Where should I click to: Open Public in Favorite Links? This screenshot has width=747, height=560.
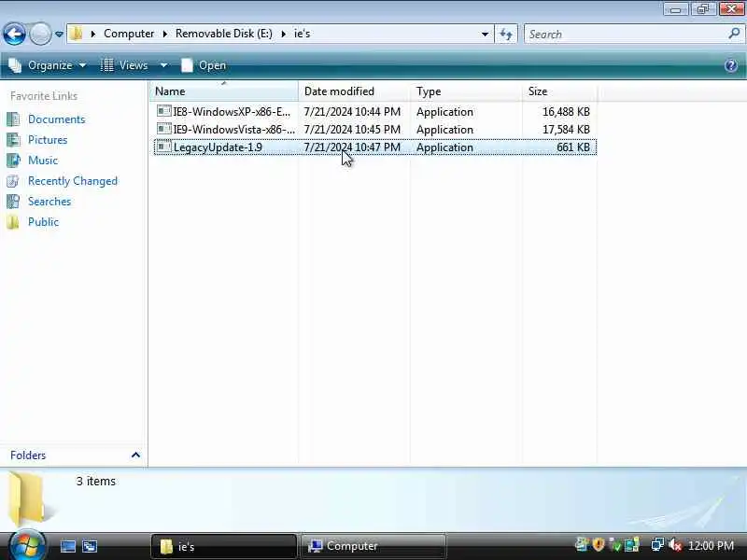[43, 222]
